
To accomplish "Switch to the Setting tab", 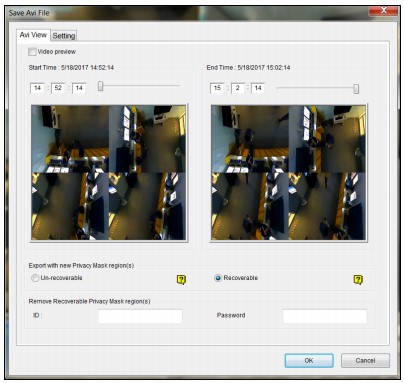I will pyautogui.click(x=64, y=36).
